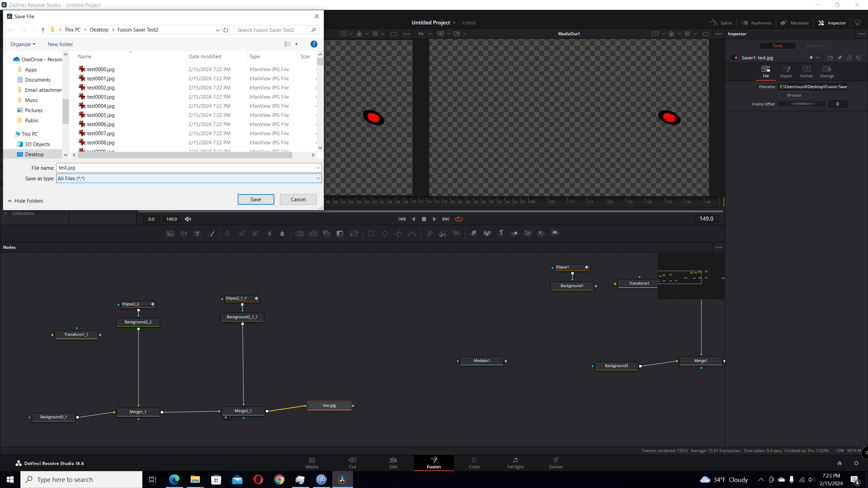Toggle loop playback mode

[459, 219]
